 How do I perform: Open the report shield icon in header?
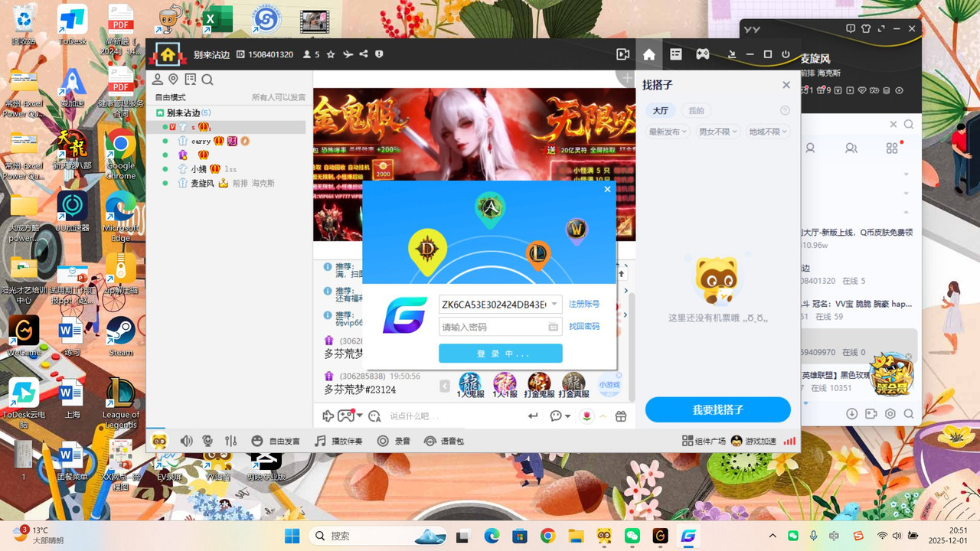point(378,54)
